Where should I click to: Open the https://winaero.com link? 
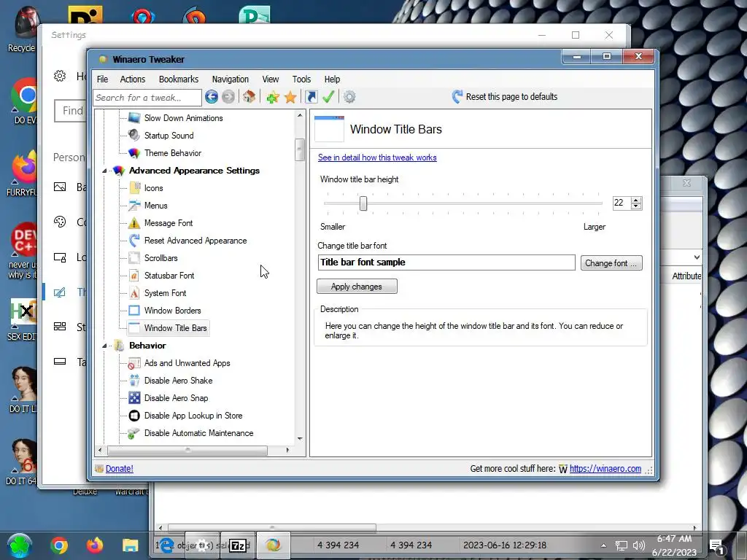[605, 469]
